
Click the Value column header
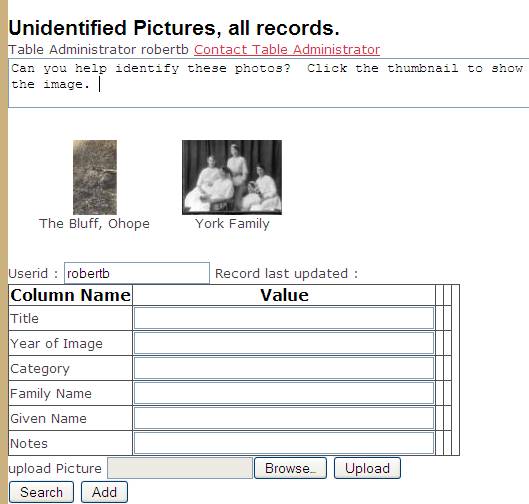[x=284, y=295]
